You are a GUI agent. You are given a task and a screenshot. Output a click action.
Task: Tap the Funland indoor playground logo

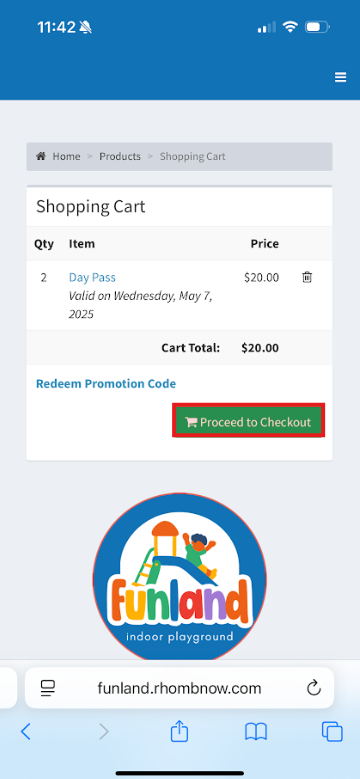click(x=179, y=577)
